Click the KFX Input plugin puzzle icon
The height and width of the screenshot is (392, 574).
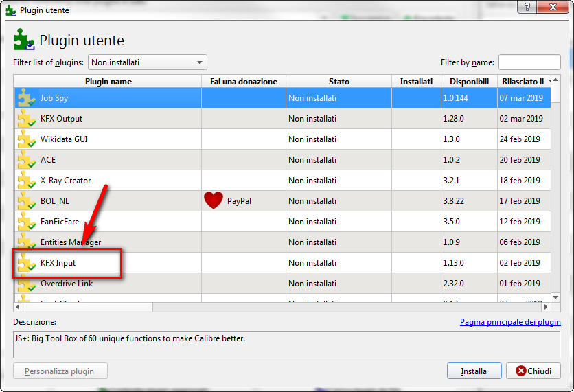tap(27, 262)
